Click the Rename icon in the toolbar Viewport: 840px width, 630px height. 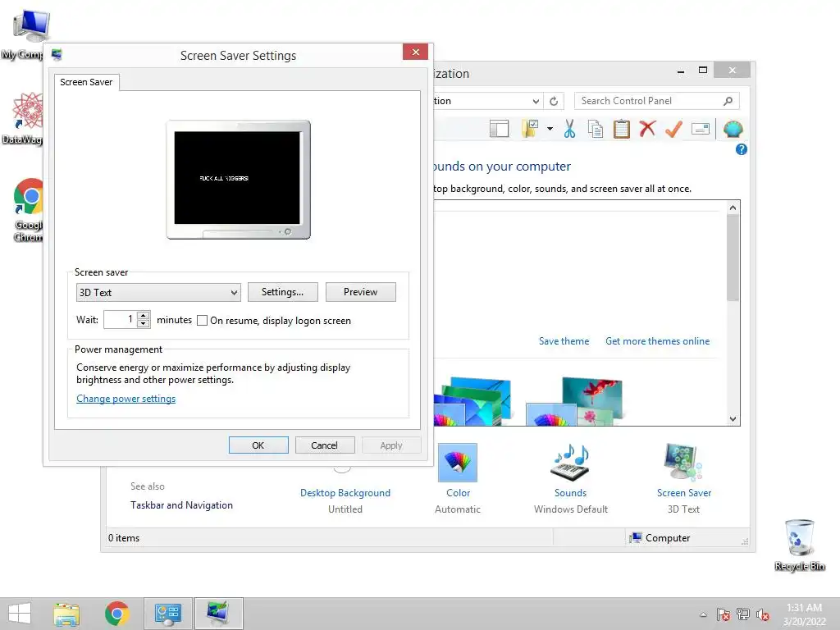pos(701,129)
